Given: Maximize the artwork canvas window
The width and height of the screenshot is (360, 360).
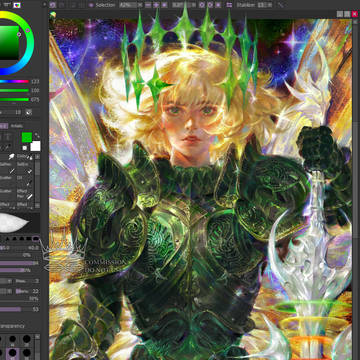Looking at the screenshot, I should (x=347, y=14).
